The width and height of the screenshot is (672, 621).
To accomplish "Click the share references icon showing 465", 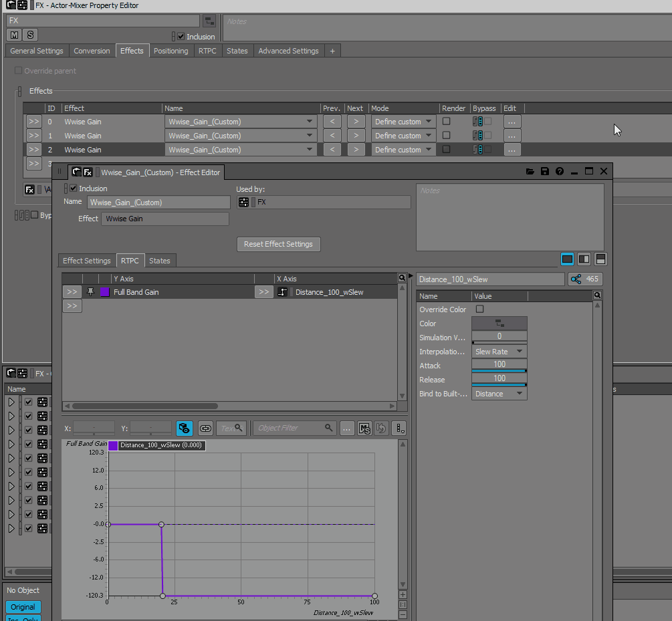I will (585, 279).
